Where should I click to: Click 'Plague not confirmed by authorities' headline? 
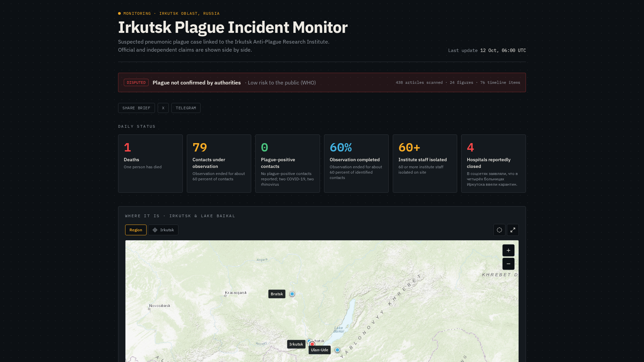(x=197, y=82)
